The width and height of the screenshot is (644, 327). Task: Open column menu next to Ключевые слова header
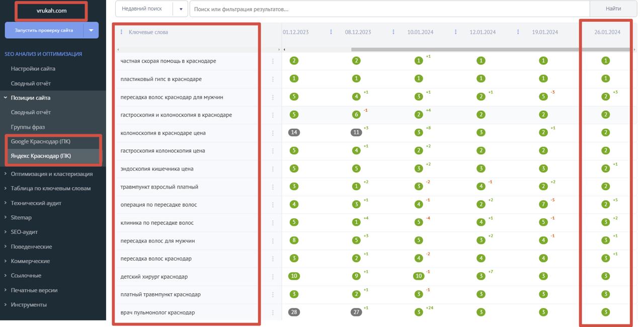pyautogui.click(x=121, y=32)
